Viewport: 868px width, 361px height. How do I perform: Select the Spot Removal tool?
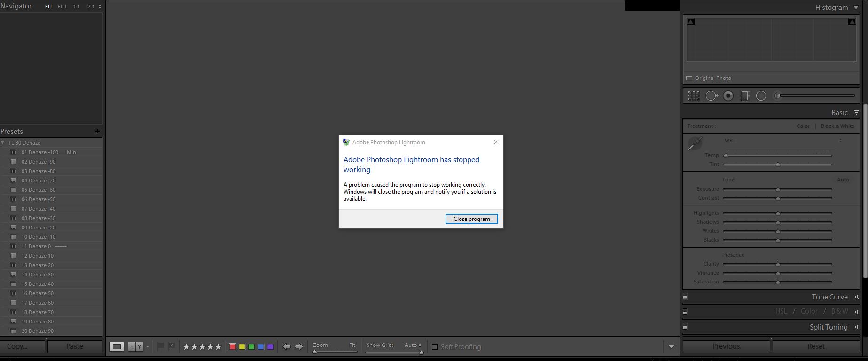712,96
